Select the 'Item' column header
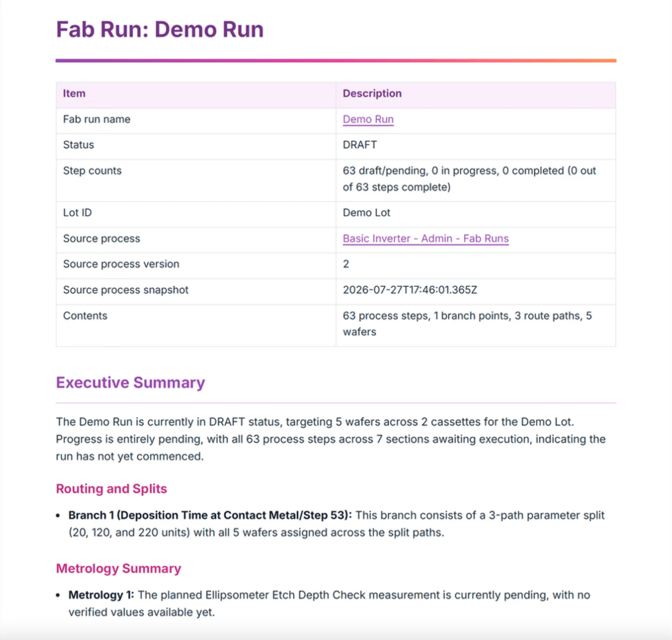672x640 pixels. coord(74,93)
